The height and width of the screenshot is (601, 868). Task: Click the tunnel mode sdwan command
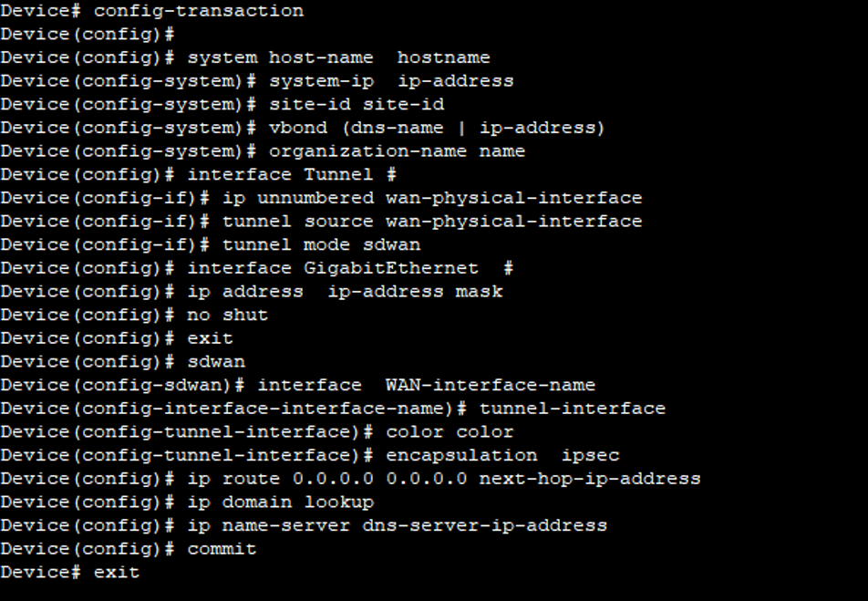tap(321, 244)
